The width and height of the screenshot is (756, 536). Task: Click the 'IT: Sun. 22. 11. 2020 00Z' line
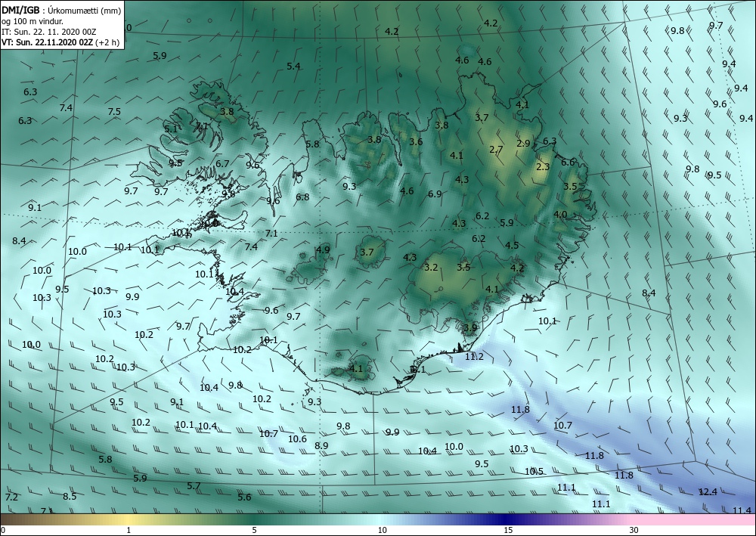click(48, 31)
